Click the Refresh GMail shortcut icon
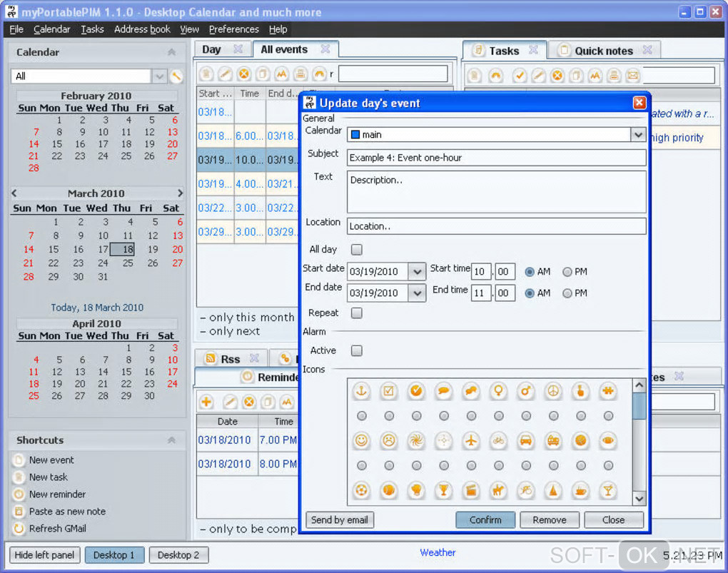The width and height of the screenshot is (728, 573). click(19, 529)
